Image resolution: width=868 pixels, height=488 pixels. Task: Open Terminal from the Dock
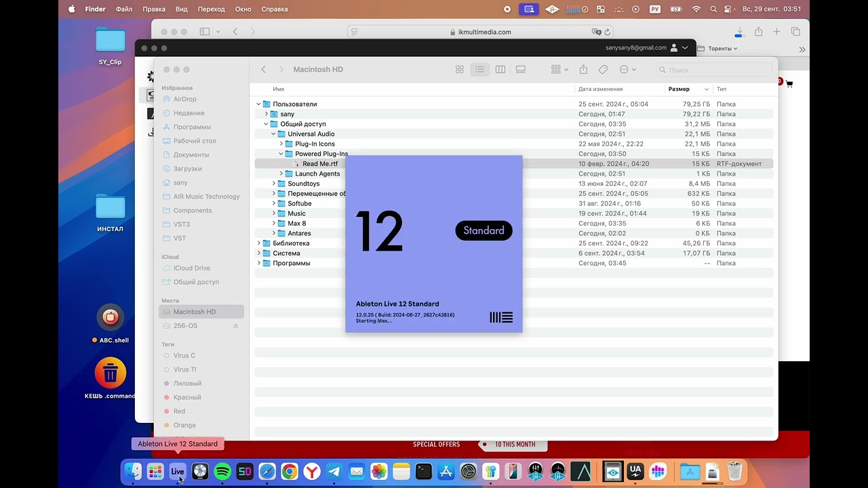click(x=424, y=471)
